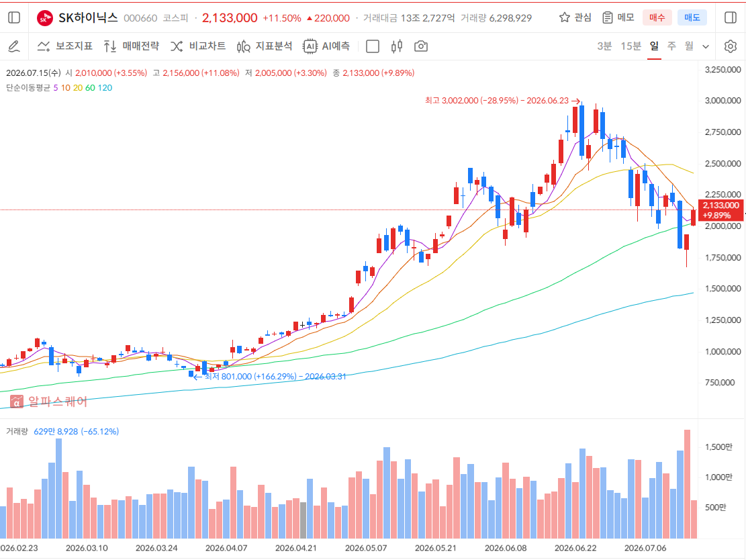Click the 거래량 volume label
746x560 pixels.
[x=17, y=432]
